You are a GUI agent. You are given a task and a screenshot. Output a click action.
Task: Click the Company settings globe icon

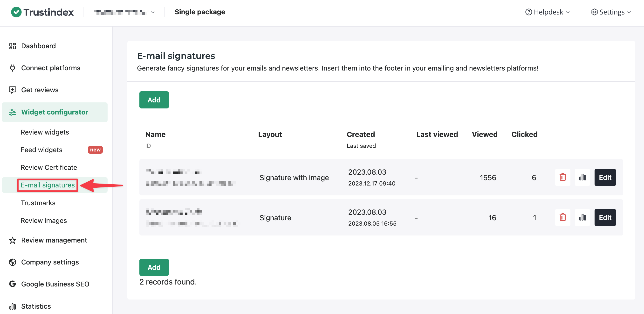[13, 262]
